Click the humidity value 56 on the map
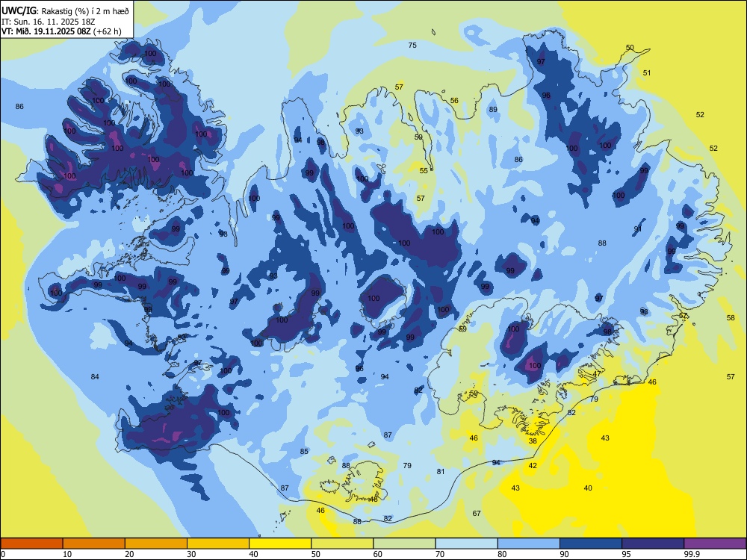This screenshot has width=747, height=560. (x=454, y=101)
